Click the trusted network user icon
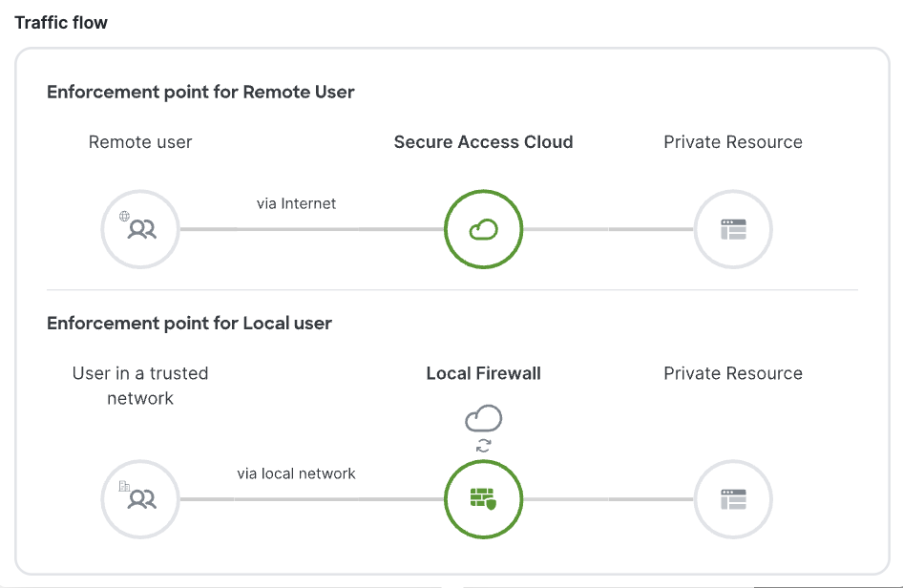Image resolution: width=903 pixels, height=588 pixels. pyautogui.click(x=140, y=498)
